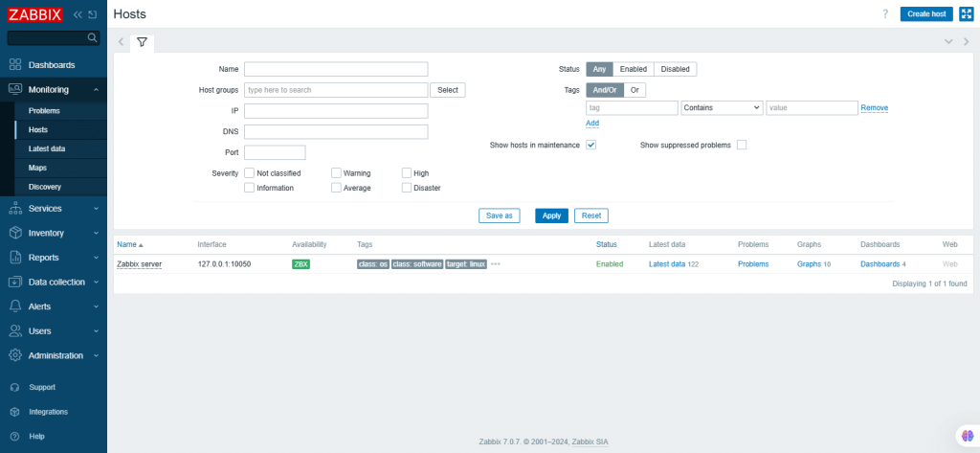Remove the tag filter row

click(875, 107)
